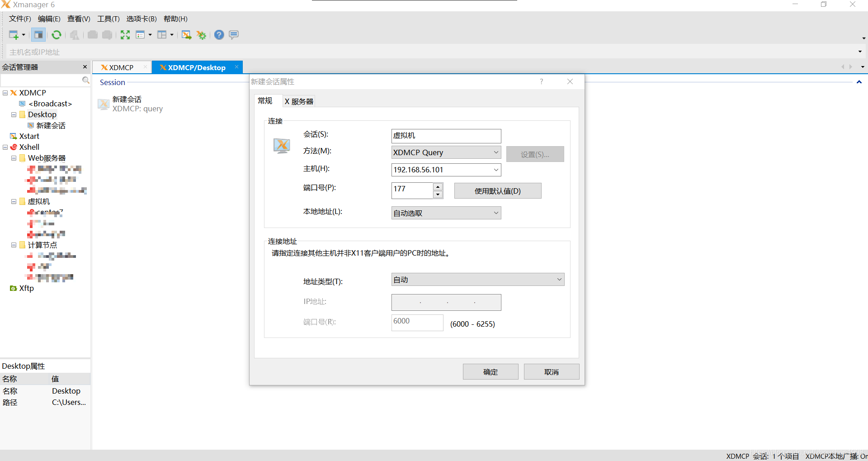
Task: Click the 使用默认值(D) button
Action: 498,191
